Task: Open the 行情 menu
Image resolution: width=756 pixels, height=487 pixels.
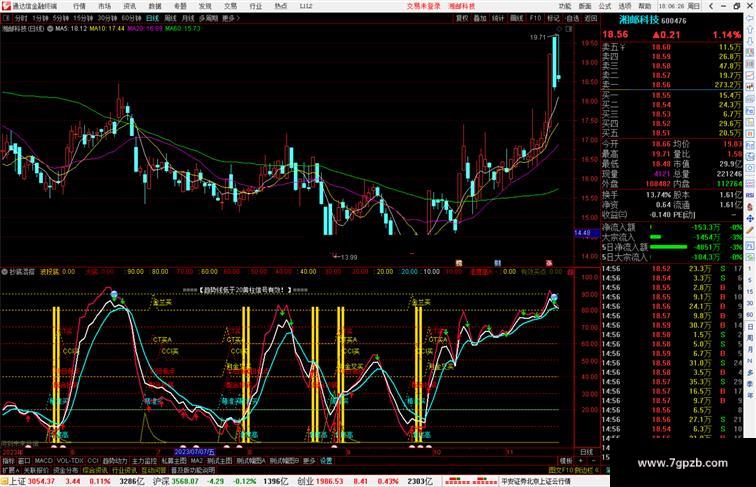Action: coord(80,6)
